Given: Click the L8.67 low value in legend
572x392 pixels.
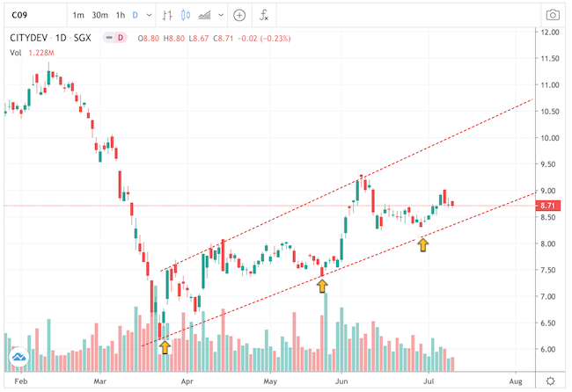Looking at the screenshot, I should (x=199, y=39).
